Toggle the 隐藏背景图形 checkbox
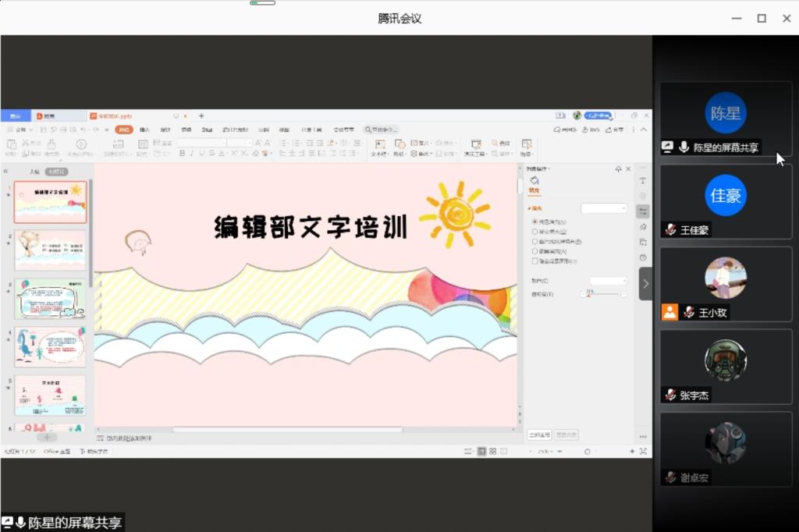 point(533,260)
